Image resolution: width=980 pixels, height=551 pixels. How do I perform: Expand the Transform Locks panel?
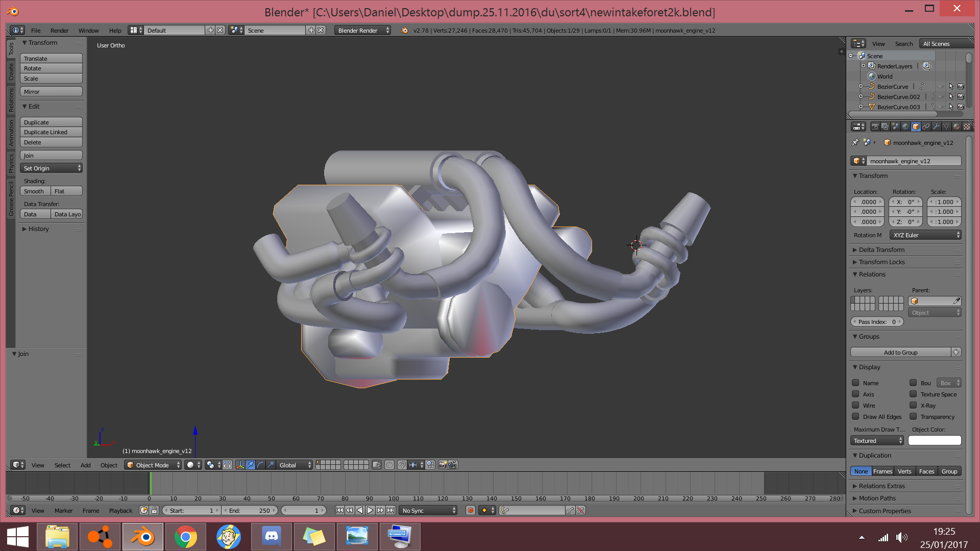coord(881,262)
